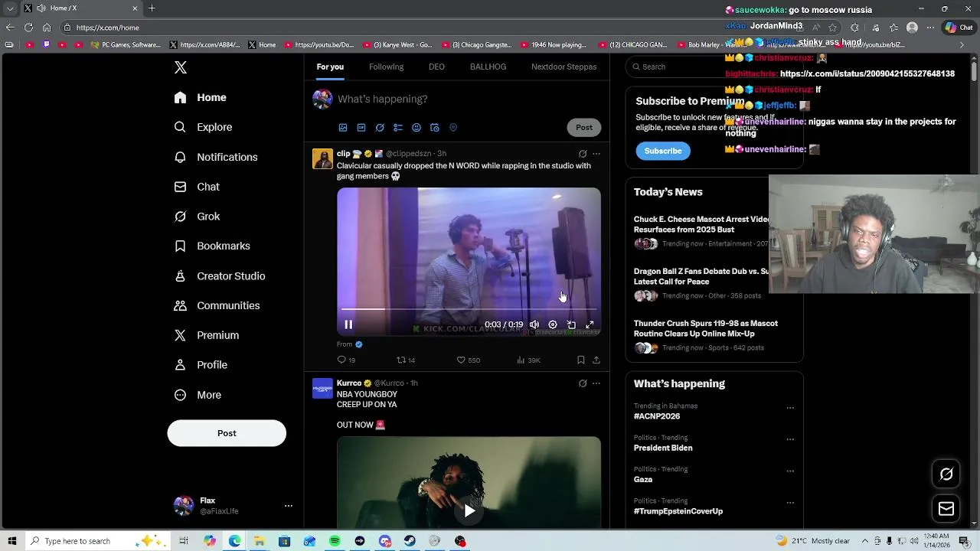
Task: Open Bookmarks in the sidebar
Action: (212, 246)
